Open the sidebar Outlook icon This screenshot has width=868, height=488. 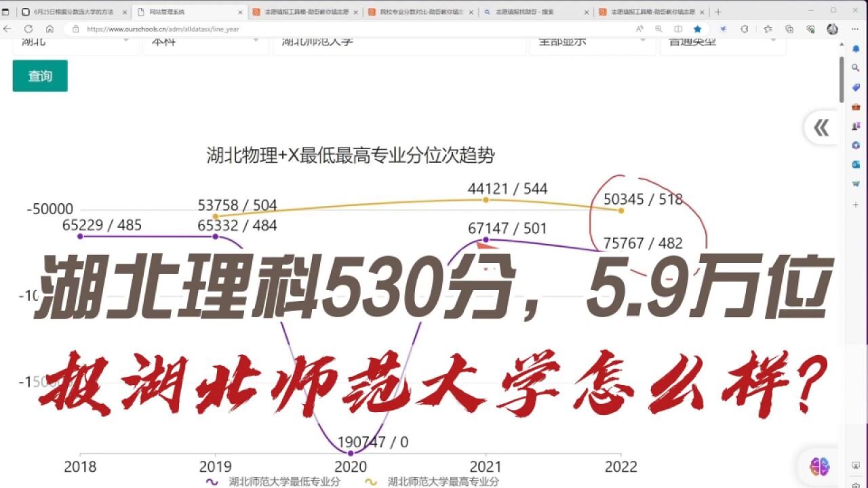coord(856,164)
